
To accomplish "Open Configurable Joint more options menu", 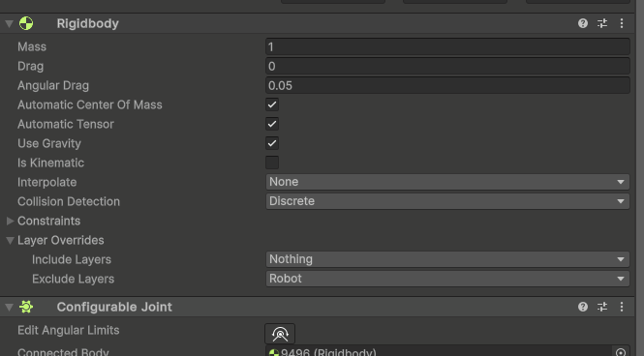I will click(622, 307).
